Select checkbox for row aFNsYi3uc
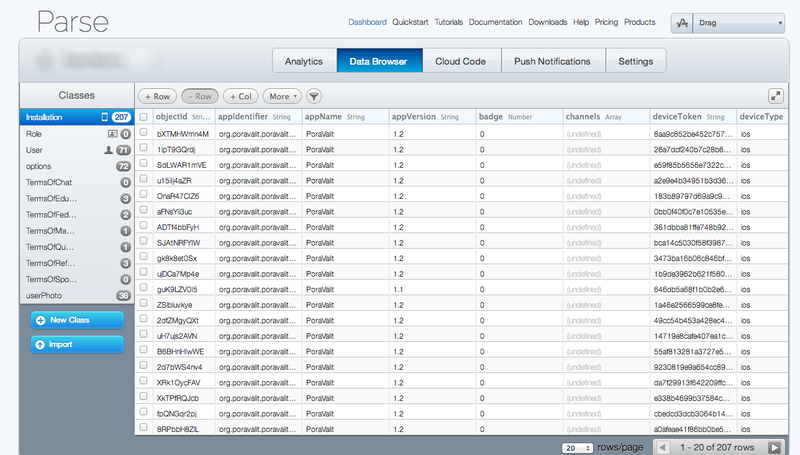 point(144,210)
